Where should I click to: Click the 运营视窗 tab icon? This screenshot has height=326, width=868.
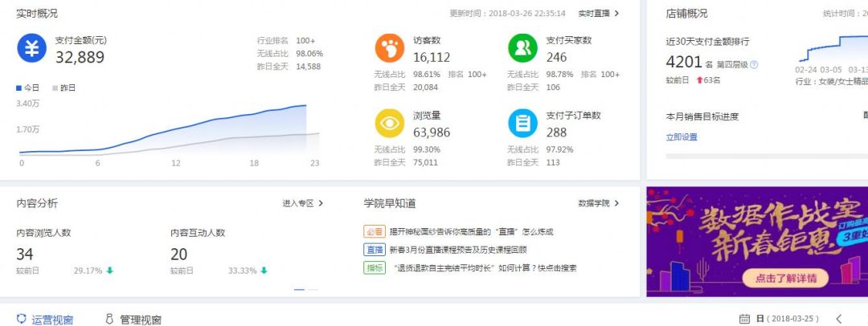[22, 320]
